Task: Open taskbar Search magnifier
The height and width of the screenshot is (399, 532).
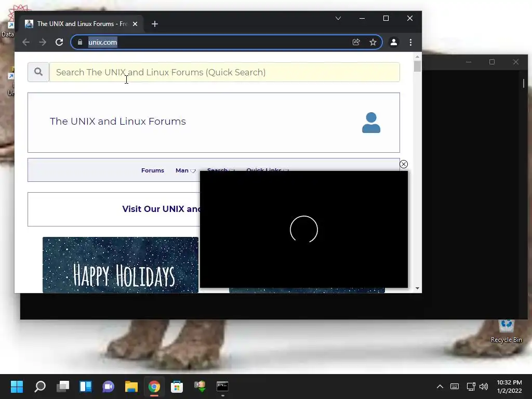Action: (40, 387)
